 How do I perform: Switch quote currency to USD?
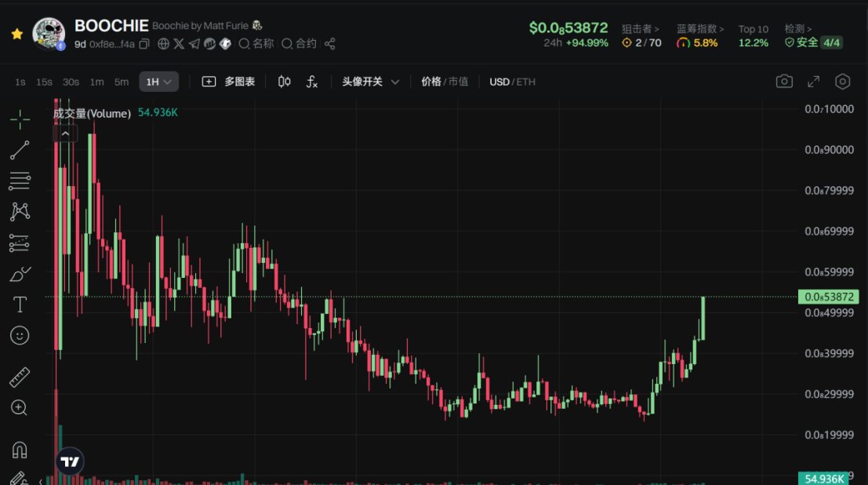(x=499, y=82)
